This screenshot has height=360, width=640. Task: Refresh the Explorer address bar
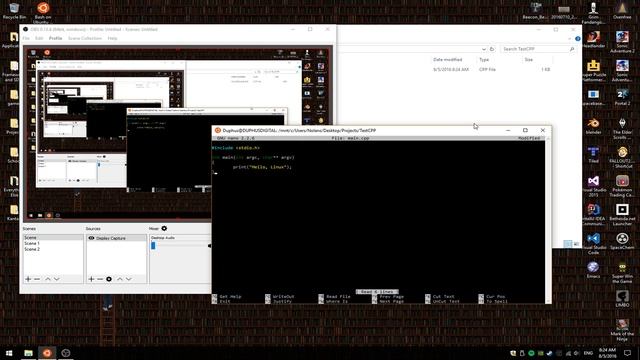[x=492, y=49]
